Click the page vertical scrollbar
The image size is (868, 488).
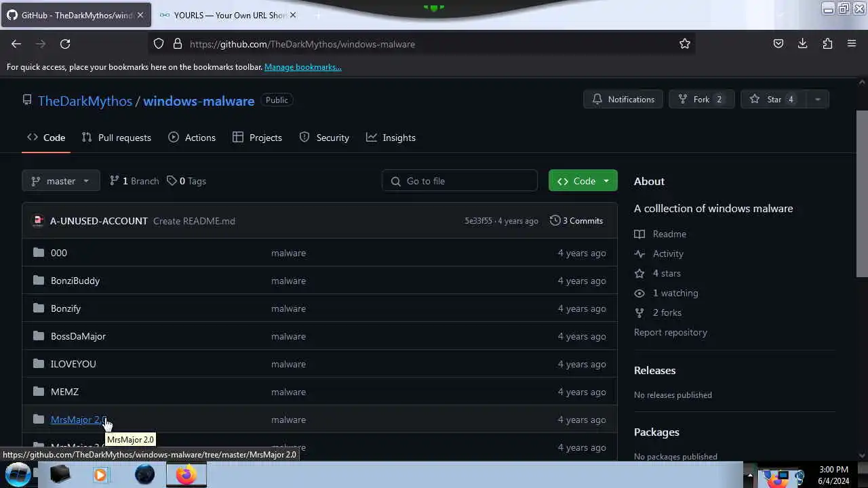[x=862, y=193]
